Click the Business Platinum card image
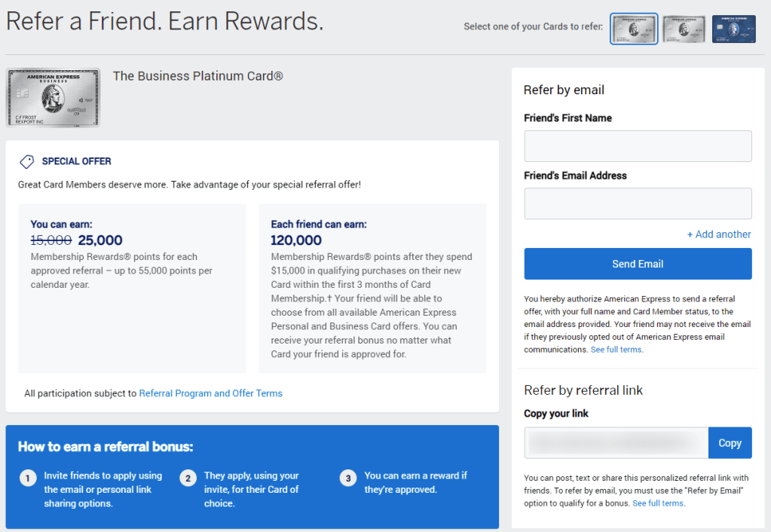The width and height of the screenshot is (771, 532). click(x=53, y=97)
